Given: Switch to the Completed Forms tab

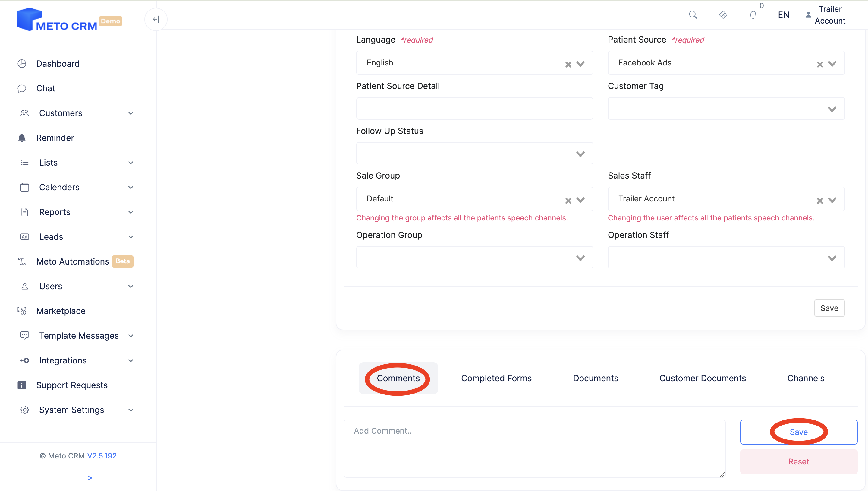Looking at the screenshot, I should (496, 379).
